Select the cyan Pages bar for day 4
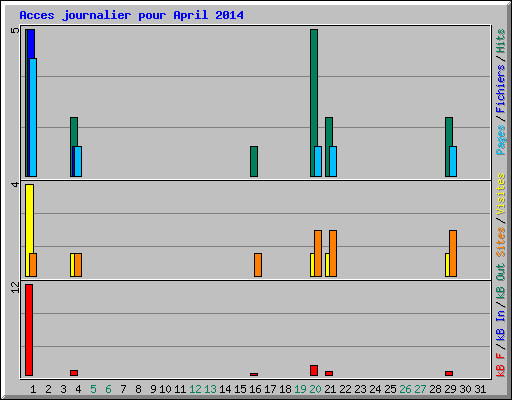This screenshot has width=512, height=400. coord(78,161)
